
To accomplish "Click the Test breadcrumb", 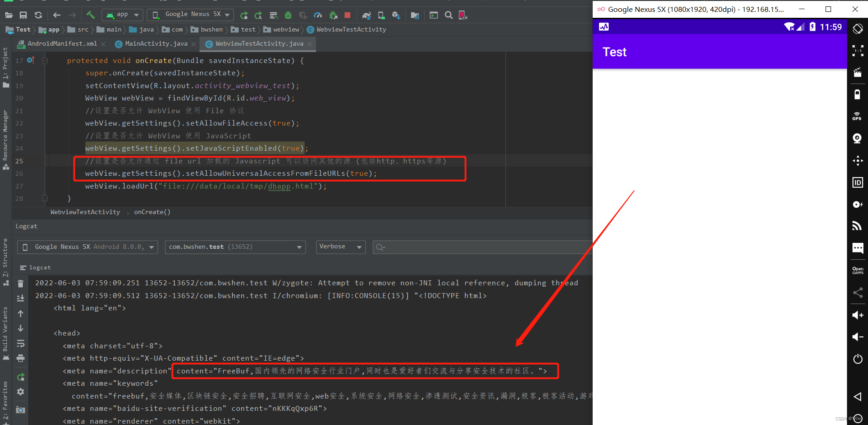I will click(18, 30).
